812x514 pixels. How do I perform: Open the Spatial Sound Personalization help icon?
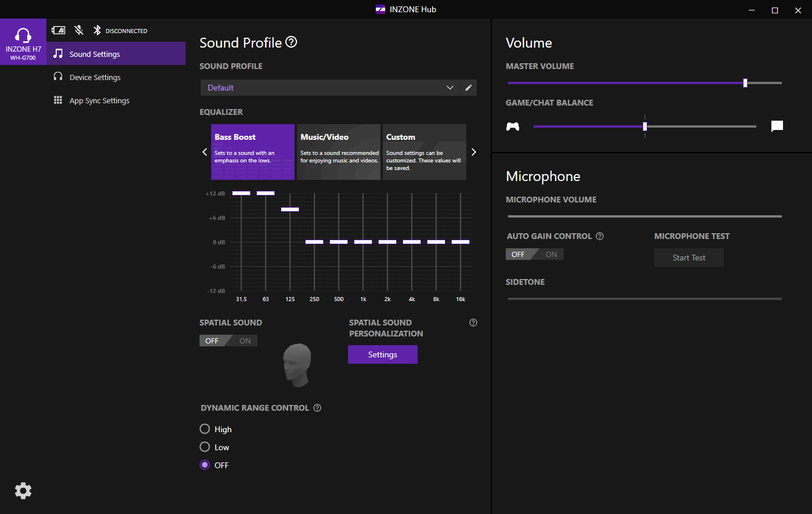(x=473, y=323)
